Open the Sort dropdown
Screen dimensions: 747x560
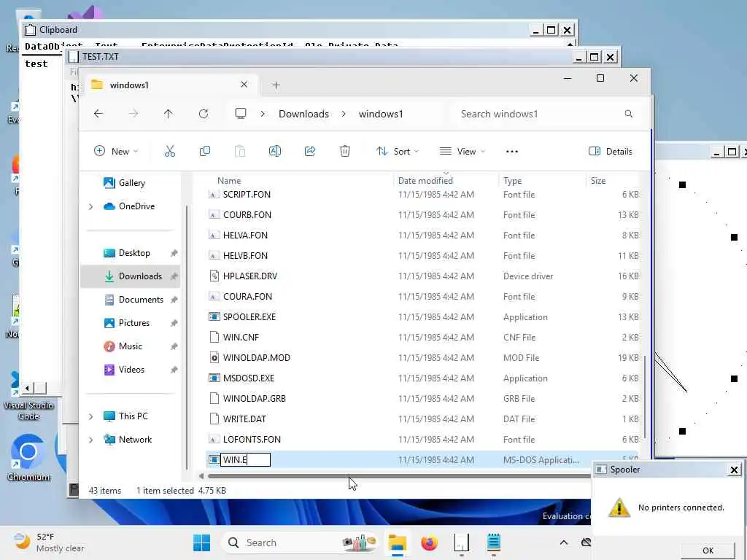tap(398, 152)
